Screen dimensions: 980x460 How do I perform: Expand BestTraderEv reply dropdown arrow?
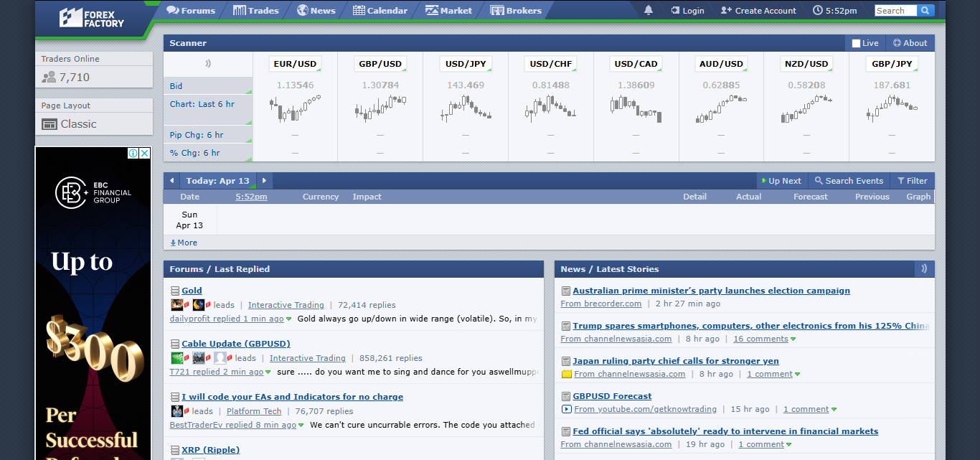301,425
